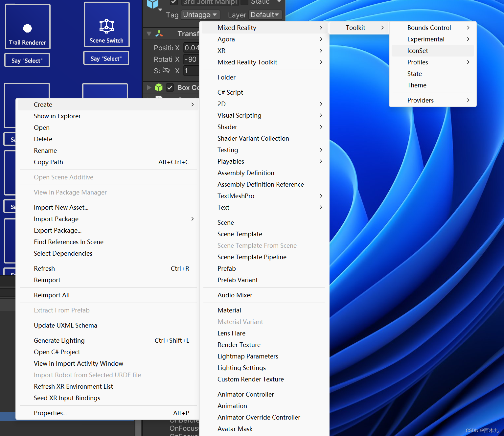The width and height of the screenshot is (504, 436).
Task: Choose Delete in context menu
Action: (108, 139)
